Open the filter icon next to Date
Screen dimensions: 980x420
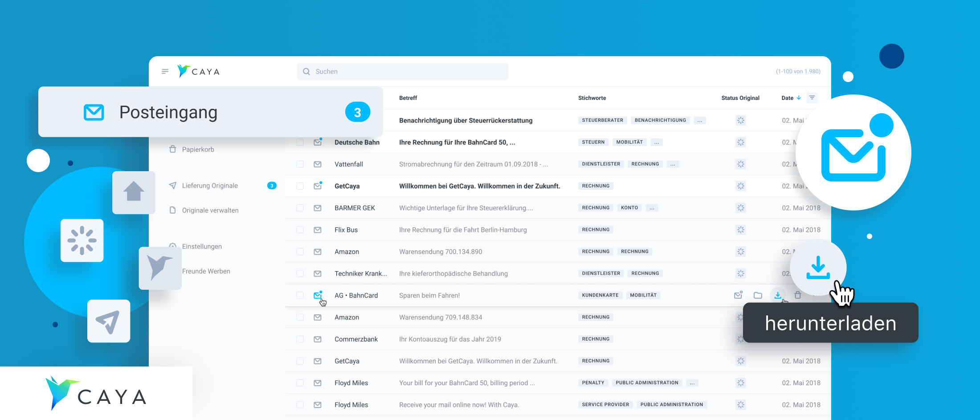point(812,98)
